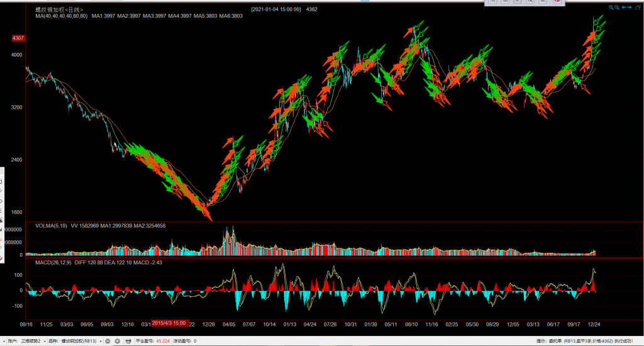Select the ellipse drawing tool in left toolbar
644x346 pixels.
1,203
